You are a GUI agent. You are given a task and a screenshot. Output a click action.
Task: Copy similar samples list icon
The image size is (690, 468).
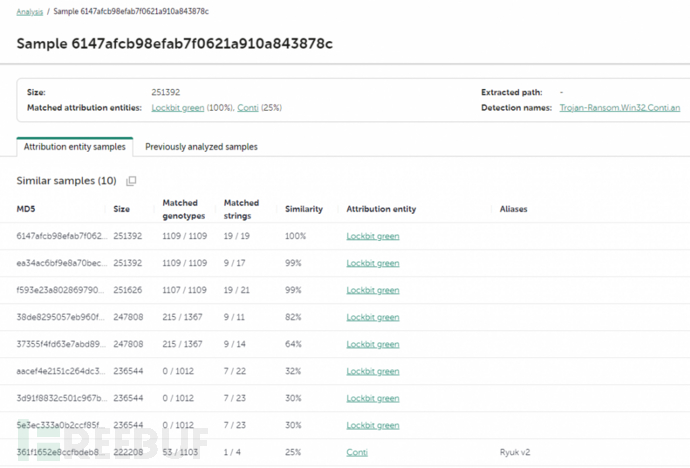pyautogui.click(x=131, y=181)
